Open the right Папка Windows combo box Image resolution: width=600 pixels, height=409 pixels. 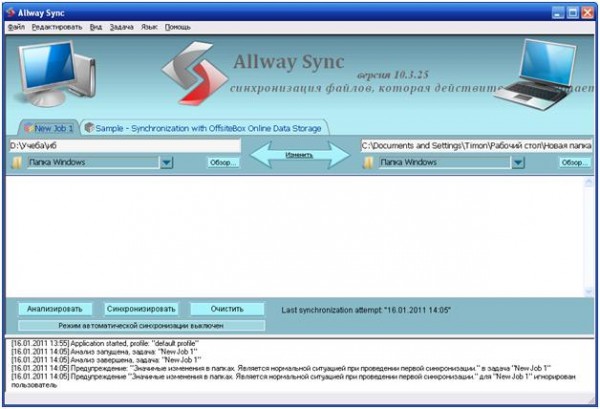tap(451, 163)
